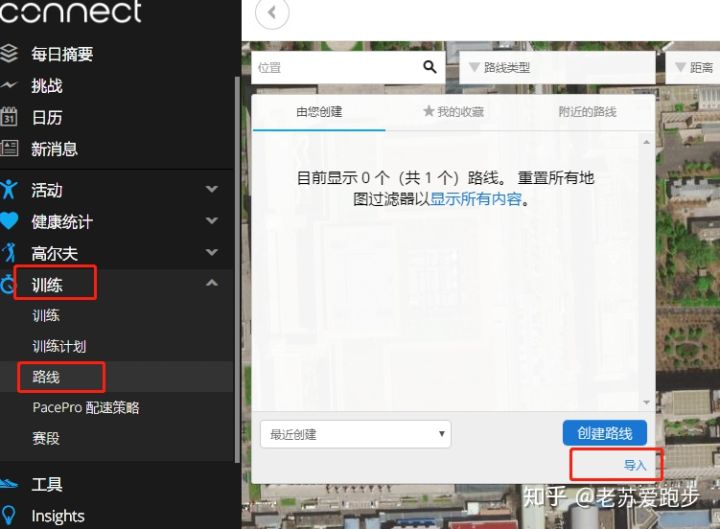The height and width of the screenshot is (529, 720).
Task: Click the golfer icon beside 高尔夫
Action: coord(9,253)
